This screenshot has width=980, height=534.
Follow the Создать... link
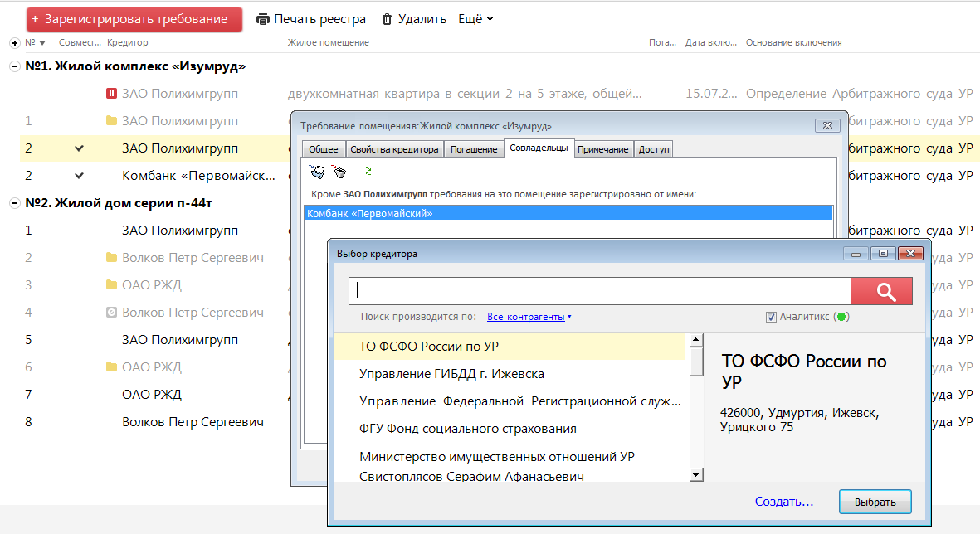tap(784, 502)
